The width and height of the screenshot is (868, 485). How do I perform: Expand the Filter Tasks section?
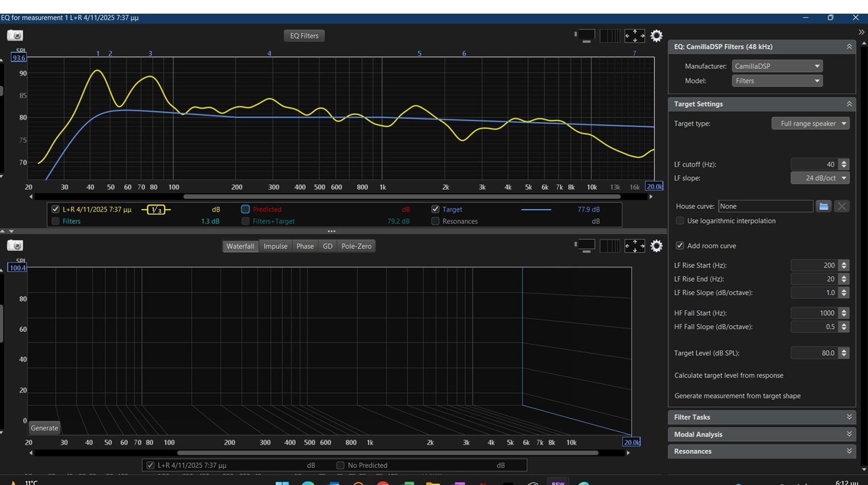(x=761, y=417)
